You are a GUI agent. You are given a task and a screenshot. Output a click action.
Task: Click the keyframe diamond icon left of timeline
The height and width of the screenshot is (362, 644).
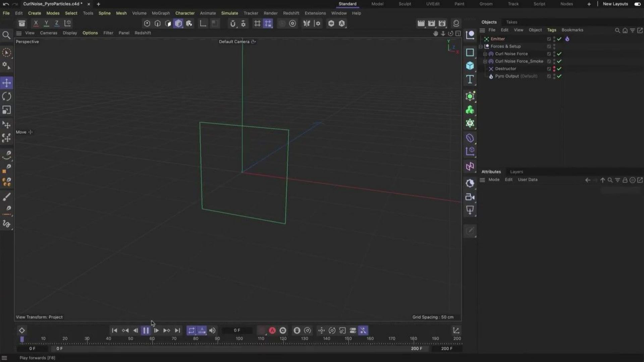tap(22, 330)
